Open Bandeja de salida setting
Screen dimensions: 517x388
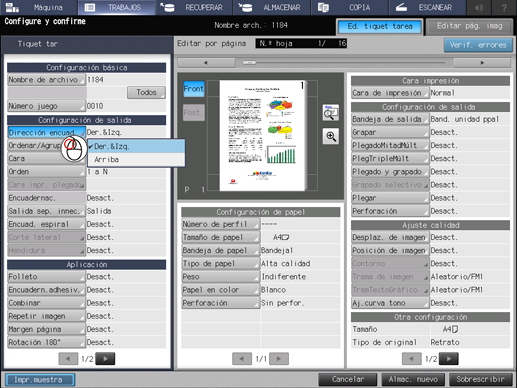point(390,119)
